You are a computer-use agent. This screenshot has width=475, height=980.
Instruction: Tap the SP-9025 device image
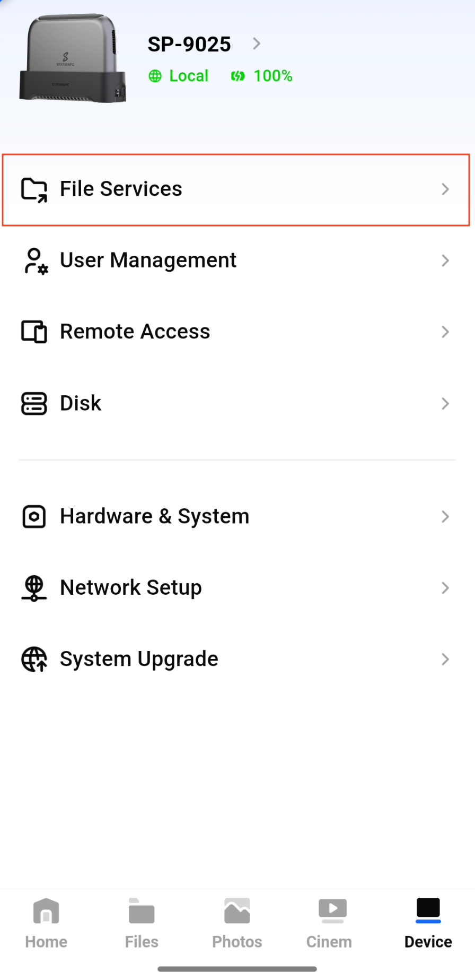coord(73,58)
